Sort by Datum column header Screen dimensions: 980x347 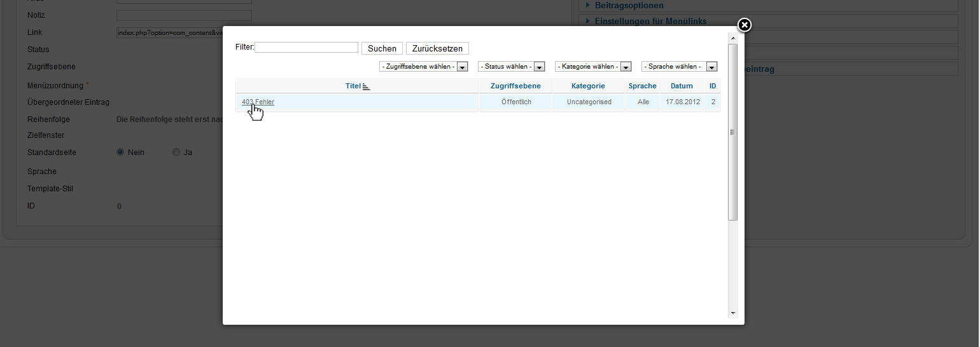pyautogui.click(x=682, y=86)
